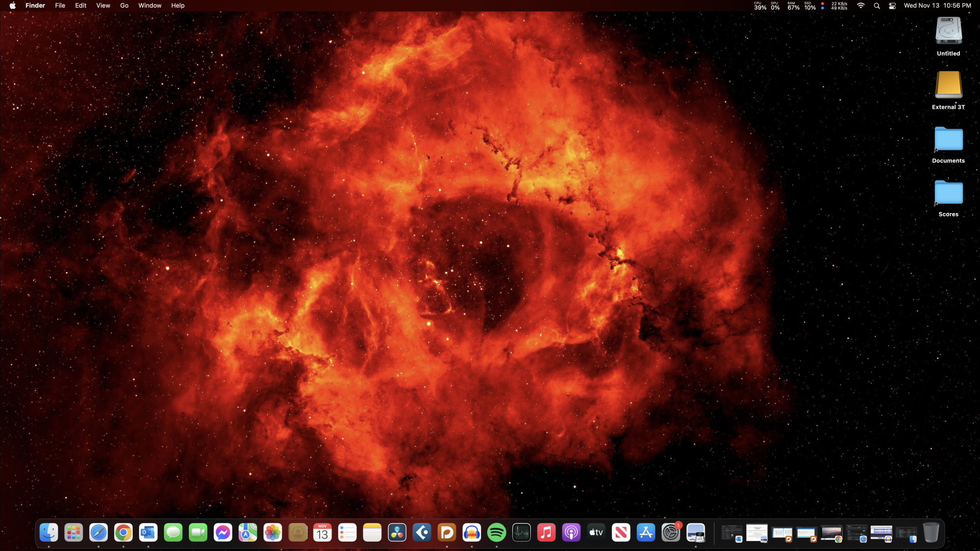The image size is (980, 551).
Task: Launch Messenger from the Dock
Action: click(x=223, y=532)
